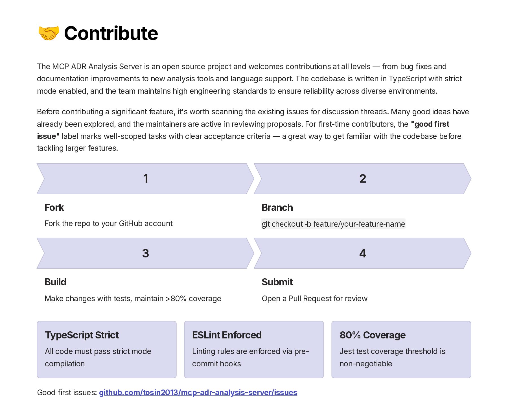Click the handshake emoji icon
This screenshot has height=420, width=508.
click(49, 33)
